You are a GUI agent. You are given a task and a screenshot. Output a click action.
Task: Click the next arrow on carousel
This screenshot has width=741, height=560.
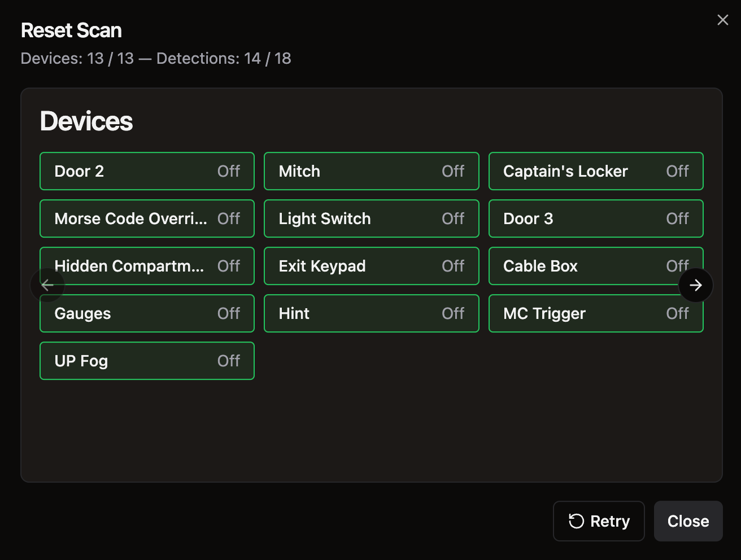696,285
